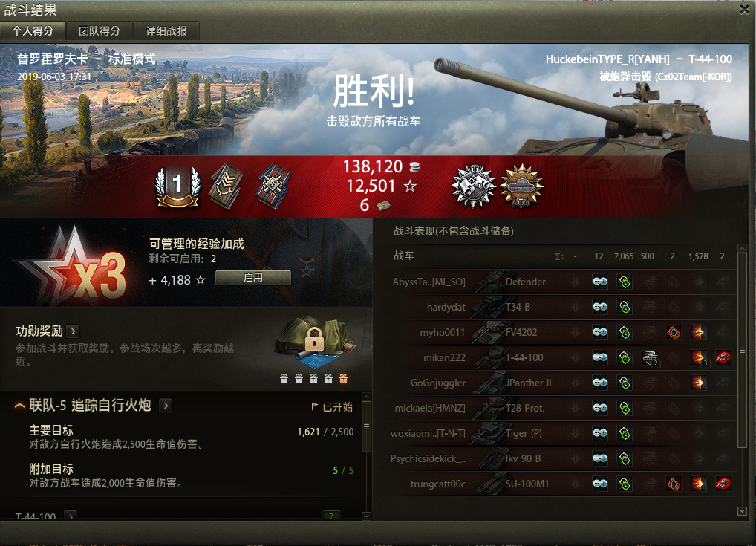
Task: Click the first-place laurel badge icon
Action: (177, 186)
